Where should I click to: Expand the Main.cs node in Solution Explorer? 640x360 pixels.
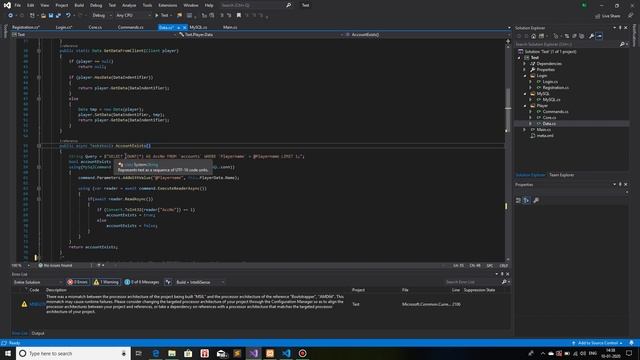coord(525,130)
